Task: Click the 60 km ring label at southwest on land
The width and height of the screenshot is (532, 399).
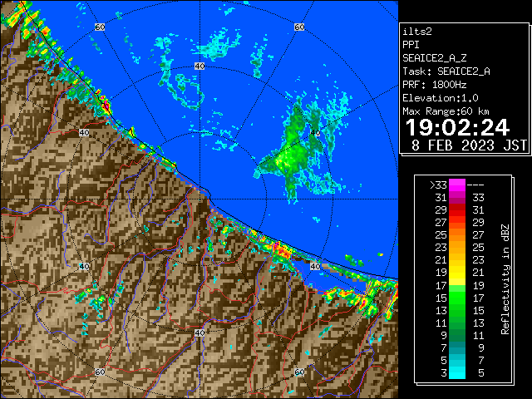Action: point(100,372)
